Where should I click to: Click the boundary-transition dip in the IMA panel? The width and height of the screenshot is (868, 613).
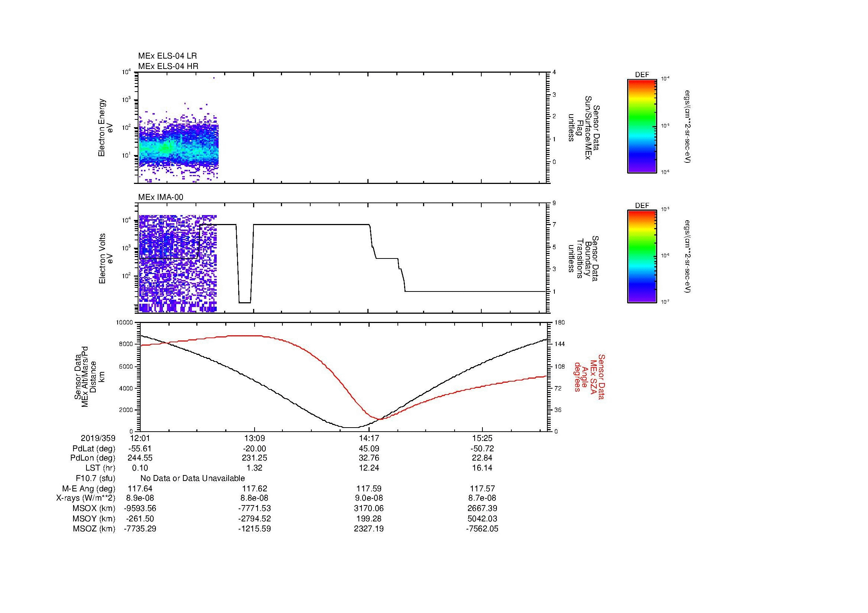point(245,264)
